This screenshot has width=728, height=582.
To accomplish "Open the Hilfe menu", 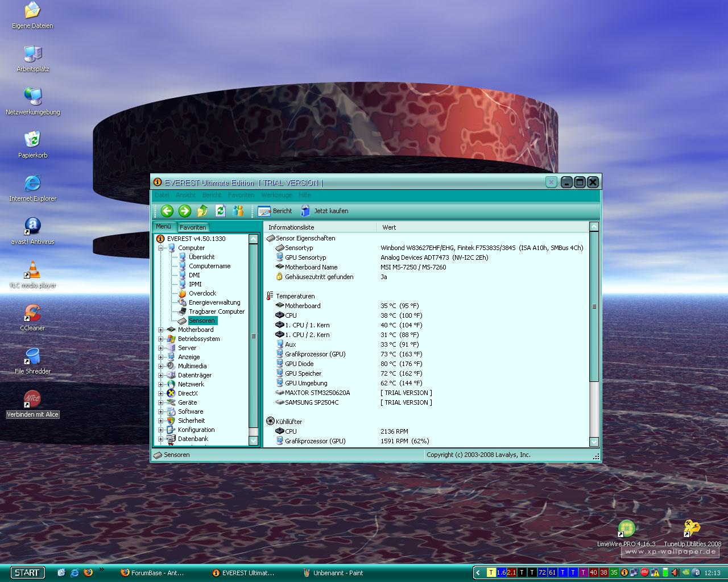I will (x=305, y=195).
